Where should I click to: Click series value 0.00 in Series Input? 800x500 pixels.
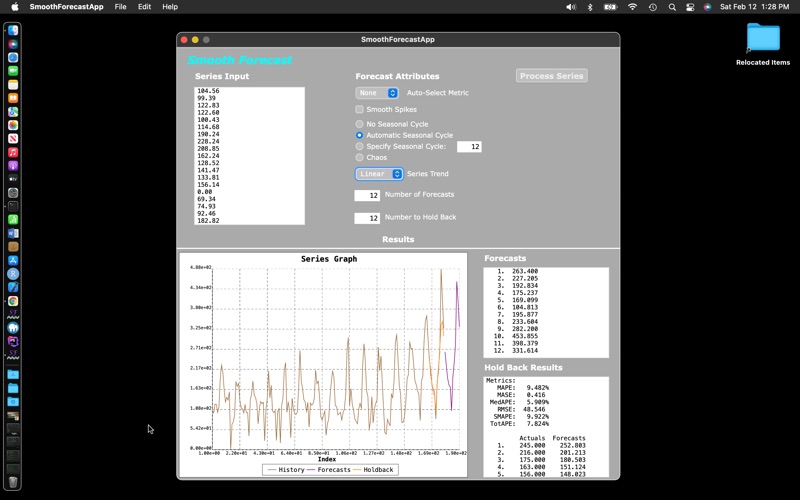(x=205, y=192)
